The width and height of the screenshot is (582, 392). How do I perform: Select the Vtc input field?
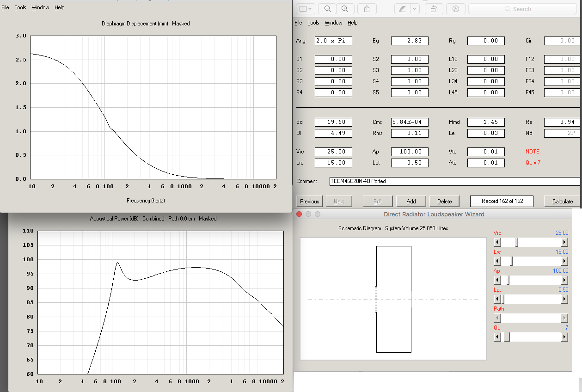coord(486,152)
